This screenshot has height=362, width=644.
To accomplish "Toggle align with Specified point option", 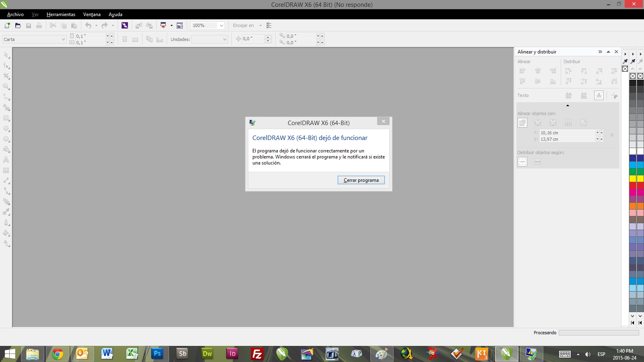I will pyautogui.click(x=584, y=123).
